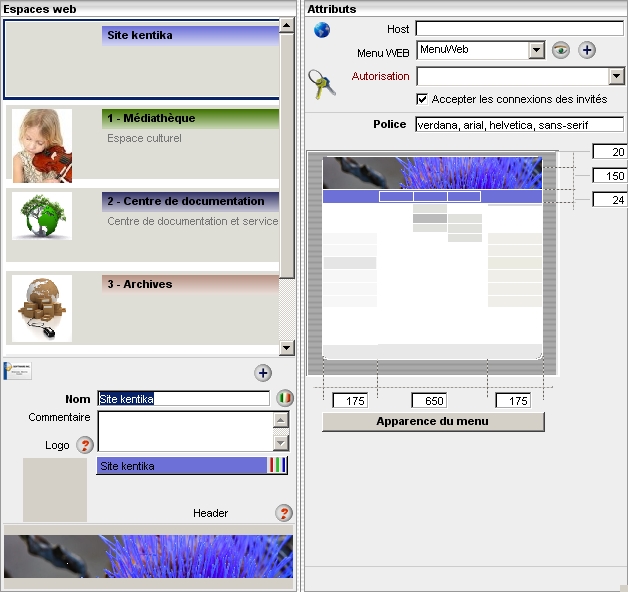Image resolution: width=628 pixels, height=592 pixels.
Task: Open the Autorisation dropdown
Action: (x=616, y=76)
